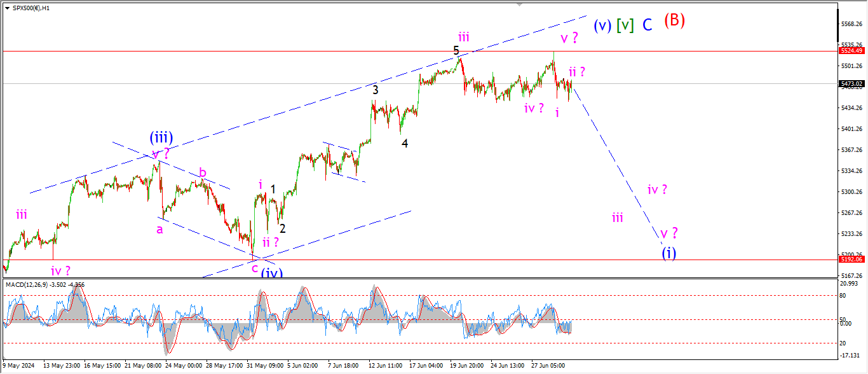
Task: Click the -17.131 MACD scale value
Action: pyautogui.click(x=850, y=356)
